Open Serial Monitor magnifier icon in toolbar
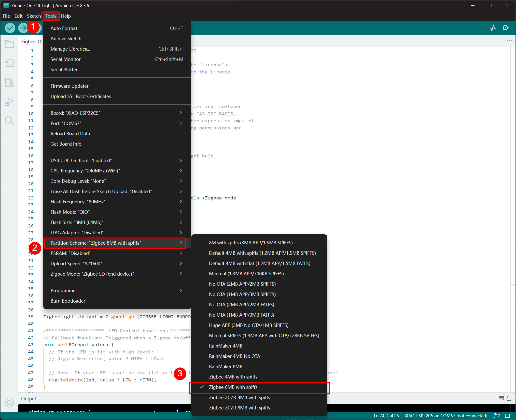516x420 pixels. 505,28
